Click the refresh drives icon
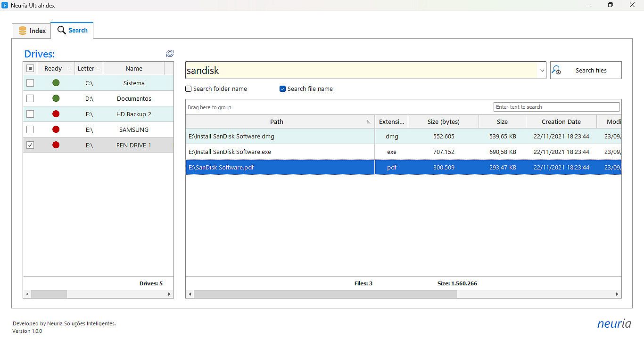Image resolution: width=644 pixels, height=339 pixels. click(x=170, y=54)
